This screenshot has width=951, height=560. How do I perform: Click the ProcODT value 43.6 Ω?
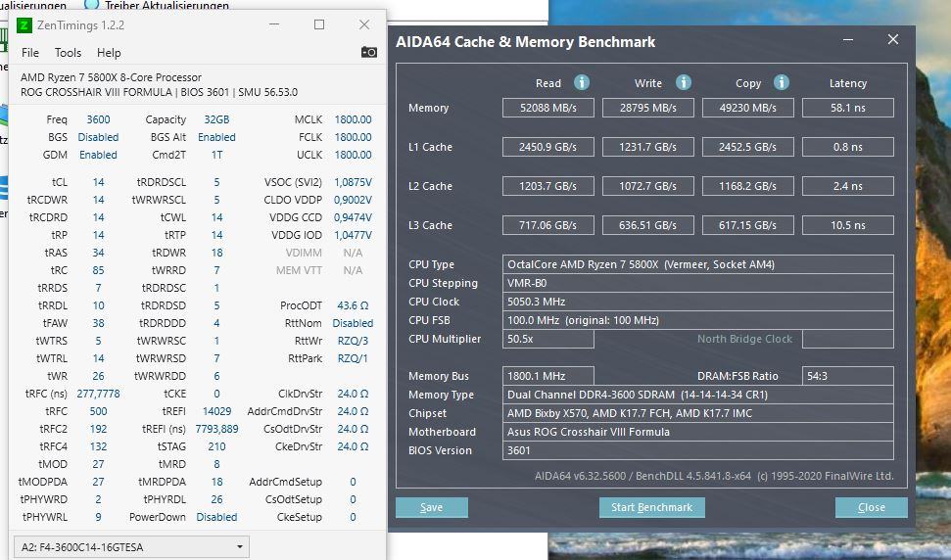pyautogui.click(x=353, y=305)
